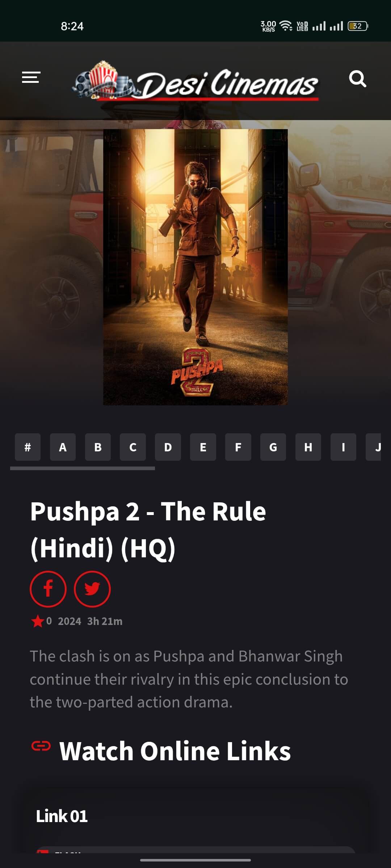Open the hamburger menu
This screenshot has width=391, height=868.
coord(31,77)
